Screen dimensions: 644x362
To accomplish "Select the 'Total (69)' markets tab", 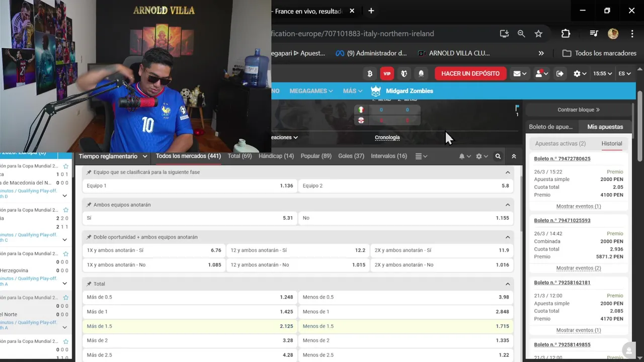I will click(x=239, y=156).
